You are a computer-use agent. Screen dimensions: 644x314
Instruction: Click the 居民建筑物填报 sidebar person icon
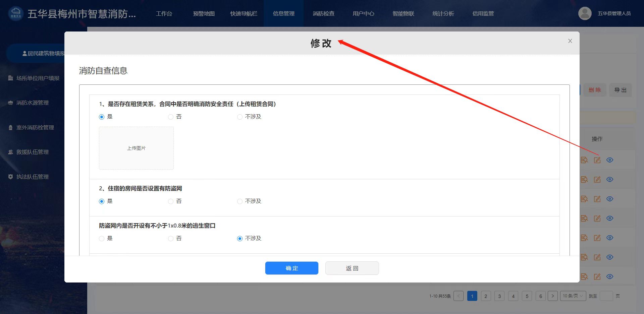[x=24, y=53]
